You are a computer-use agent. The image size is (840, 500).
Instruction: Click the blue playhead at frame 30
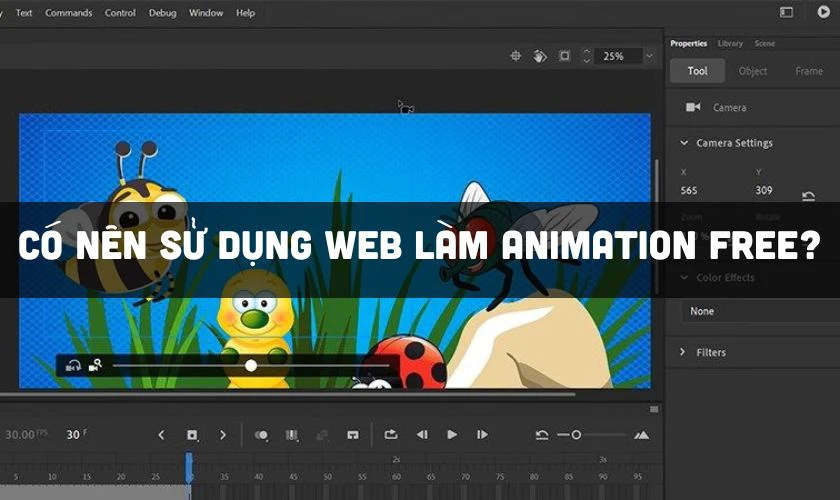(189, 467)
